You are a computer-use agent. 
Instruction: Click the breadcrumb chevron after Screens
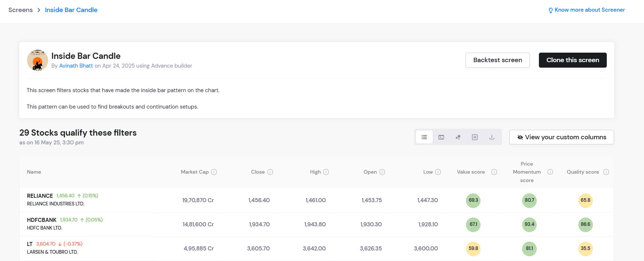[x=39, y=10]
